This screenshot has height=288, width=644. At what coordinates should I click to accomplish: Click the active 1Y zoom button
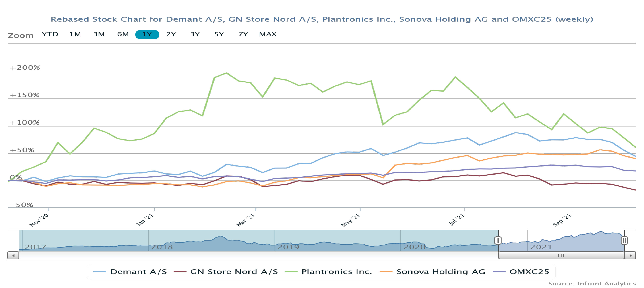pos(147,34)
